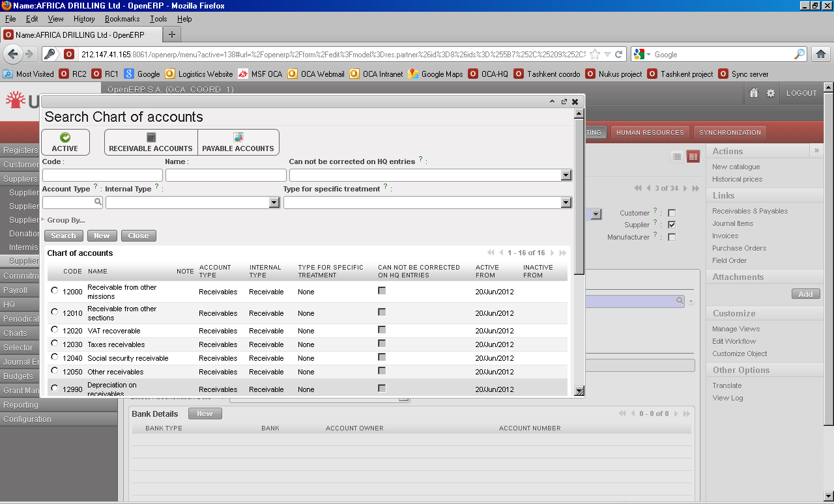Open the Journal Items link
Image resolution: width=834 pixels, height=504 pixels.
[732, 223]
